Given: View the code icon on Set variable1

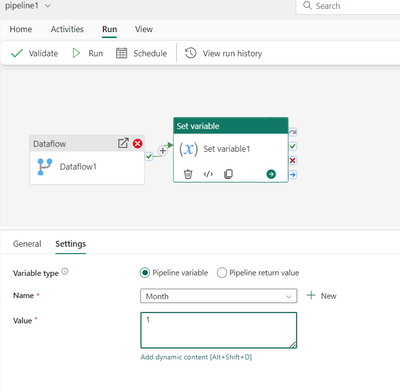Looking at the screenshot, I should point(208,174).
